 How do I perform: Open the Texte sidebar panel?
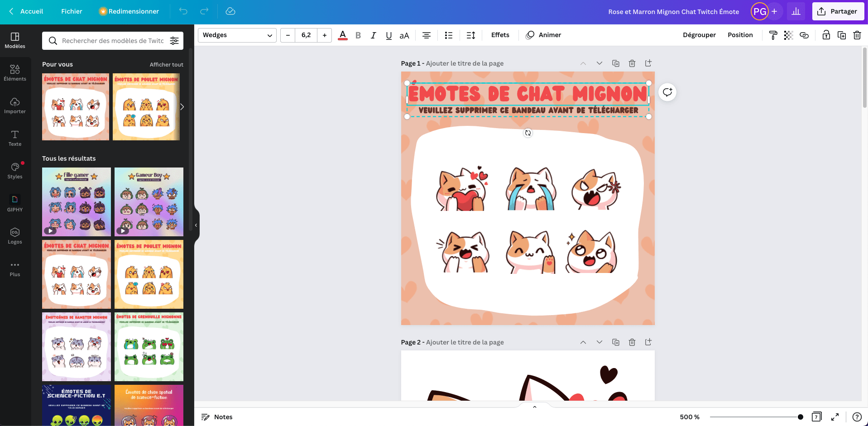15,138
